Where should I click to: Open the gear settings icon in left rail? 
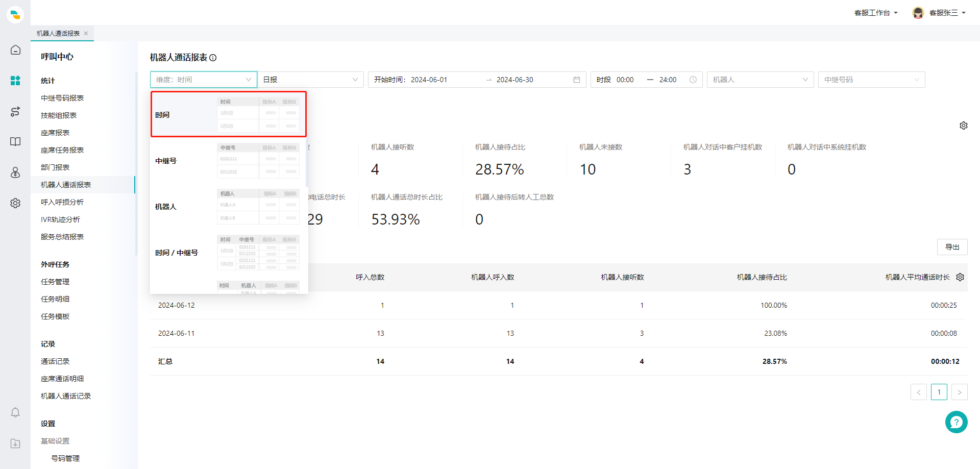(x=15, y=203)
